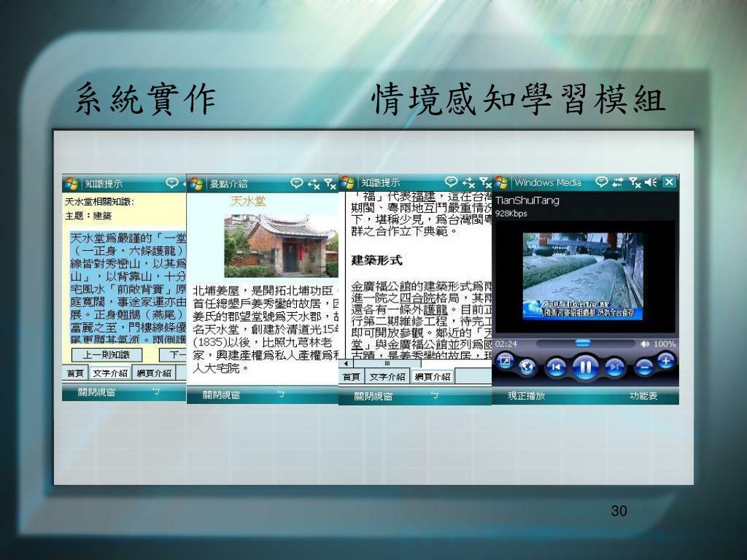This screenshot has height=560, width=747.
Task: Click the return arrow icon in the 景點介紹 window
Action: (x=281, y=394)
